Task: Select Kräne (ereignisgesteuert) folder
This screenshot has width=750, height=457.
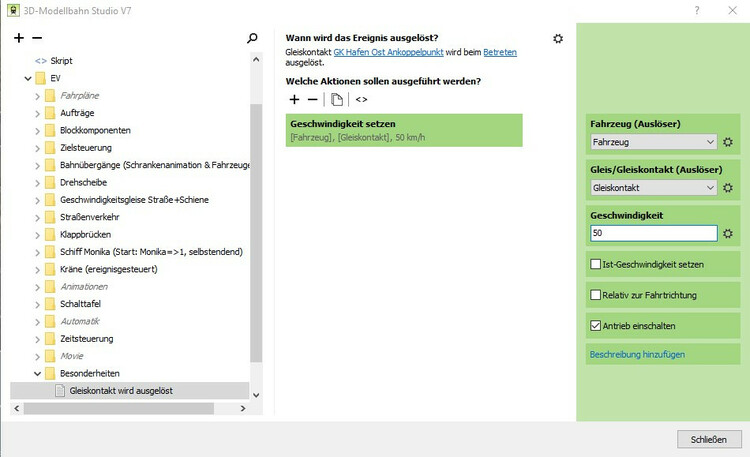Action: pyautogui.click(x=109, y=269)
